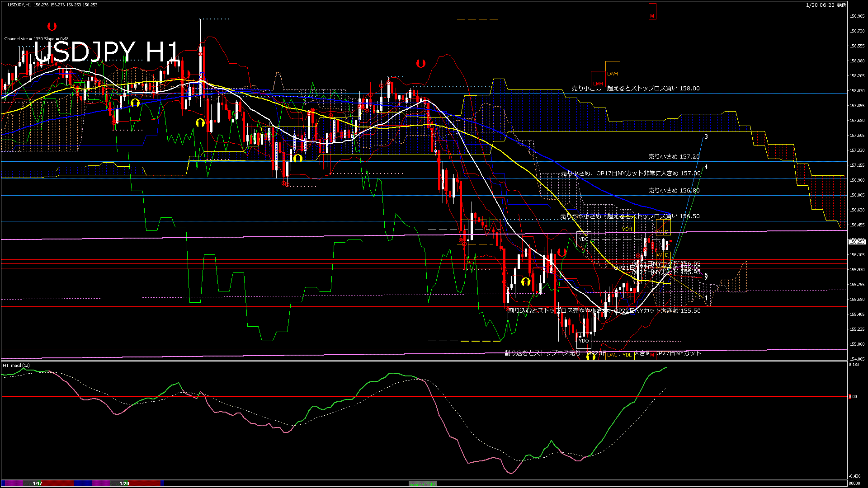Click the 1/20 date marker
The height and width of the screenshot is (488, 868).
point(124,483)
